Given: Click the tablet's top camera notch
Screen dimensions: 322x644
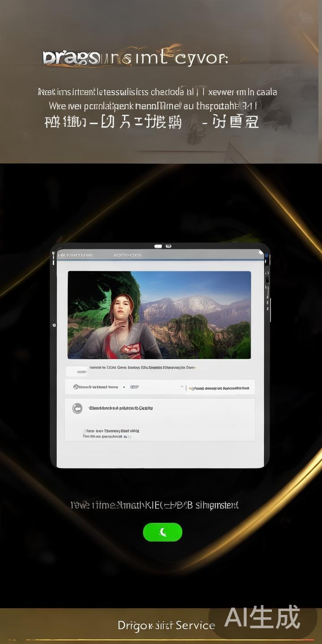Looking at the screenshot, I should [x=163, y=246].
